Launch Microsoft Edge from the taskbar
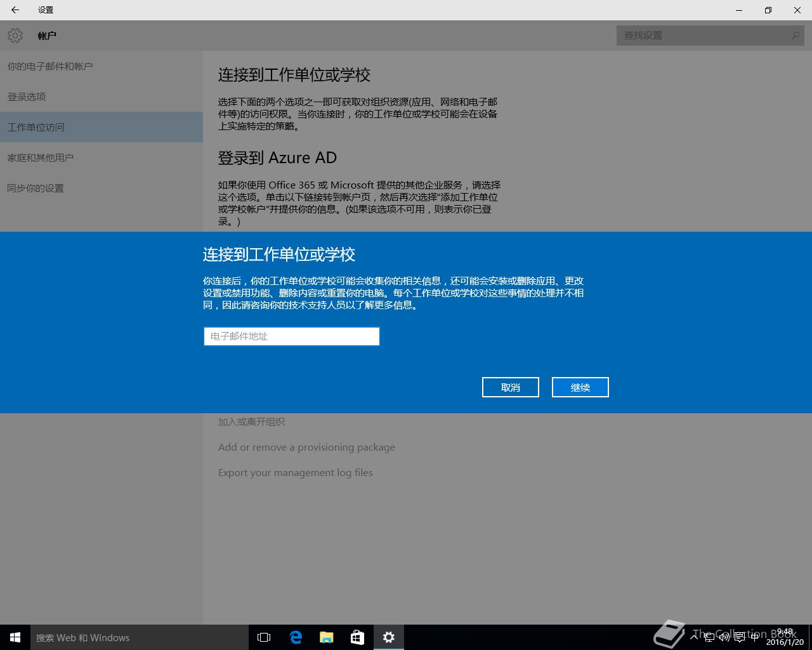Screen dimensions: 812x650 click(295, 637)
